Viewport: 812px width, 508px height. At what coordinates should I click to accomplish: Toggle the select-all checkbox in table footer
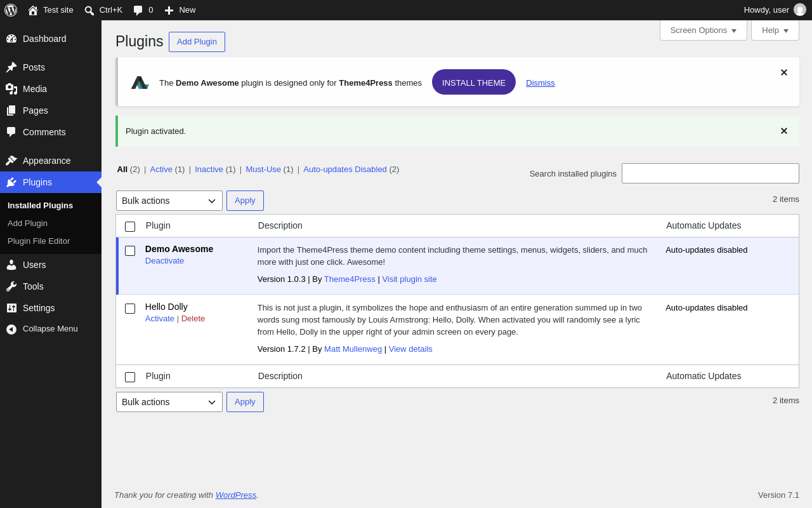130,377
